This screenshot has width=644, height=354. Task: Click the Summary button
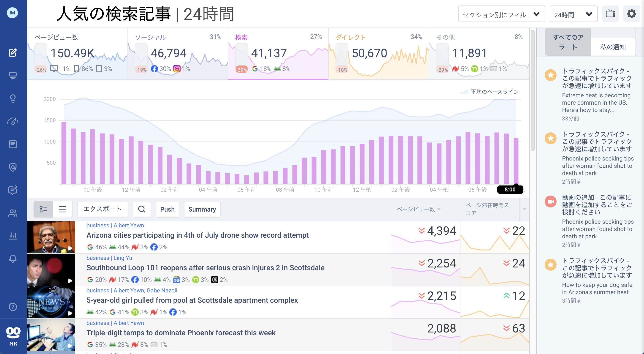(x=202, y=209)
